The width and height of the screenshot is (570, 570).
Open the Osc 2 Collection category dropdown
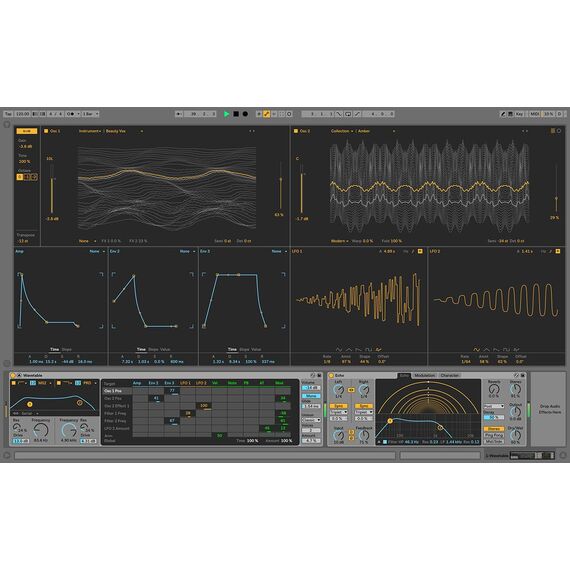pos(342,131)
